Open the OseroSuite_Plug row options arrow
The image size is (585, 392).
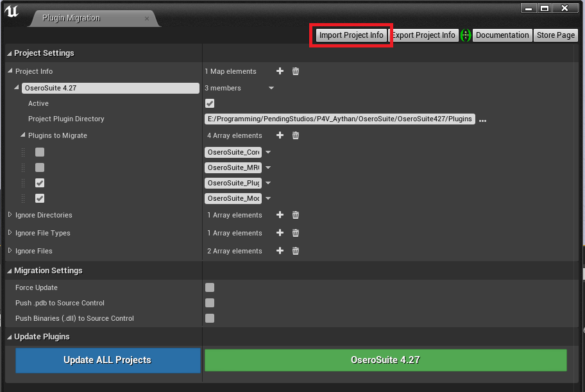tap(268, 183)
